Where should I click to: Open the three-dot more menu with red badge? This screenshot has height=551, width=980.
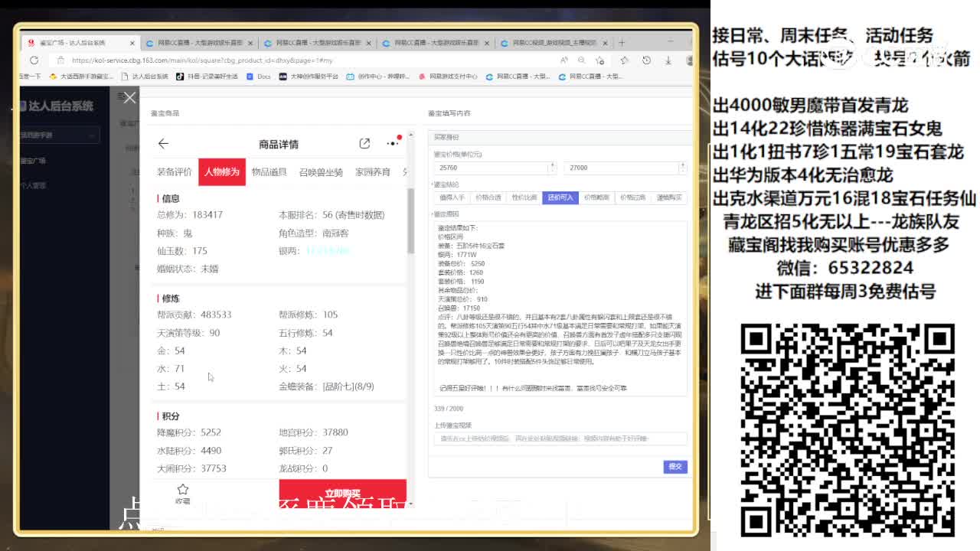pyautogui.click(x=393, y=143)
